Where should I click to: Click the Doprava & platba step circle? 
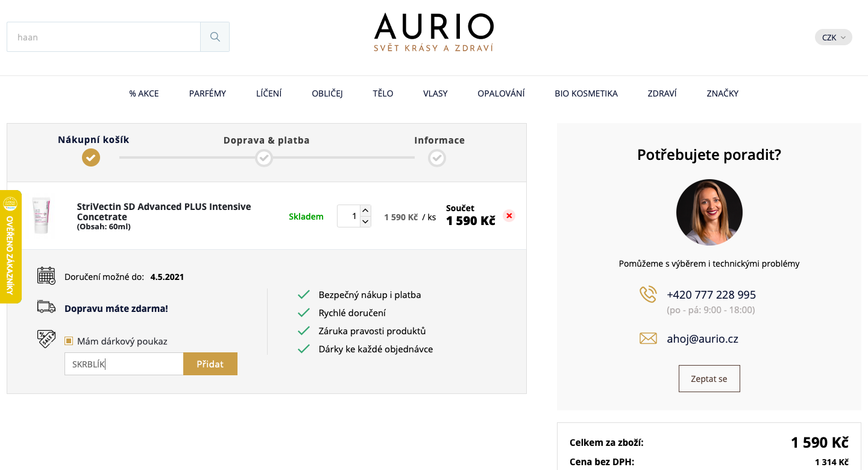264,158
